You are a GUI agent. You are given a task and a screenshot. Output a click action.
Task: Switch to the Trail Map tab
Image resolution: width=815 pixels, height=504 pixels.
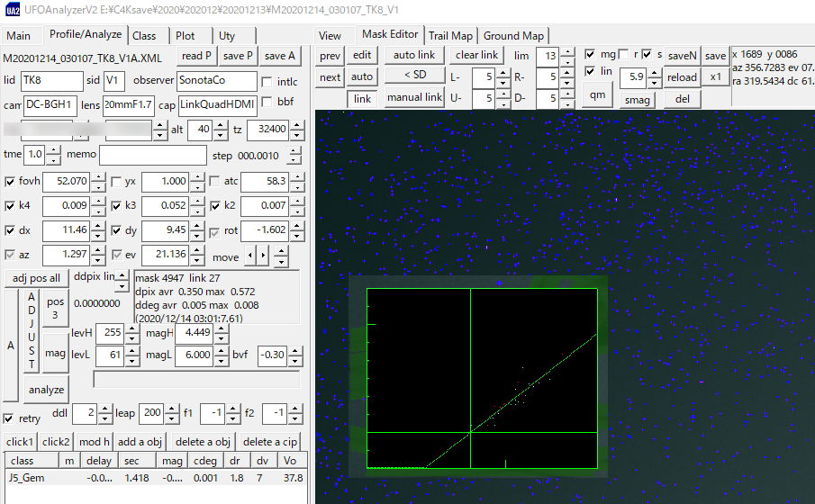tap(450, 36)
